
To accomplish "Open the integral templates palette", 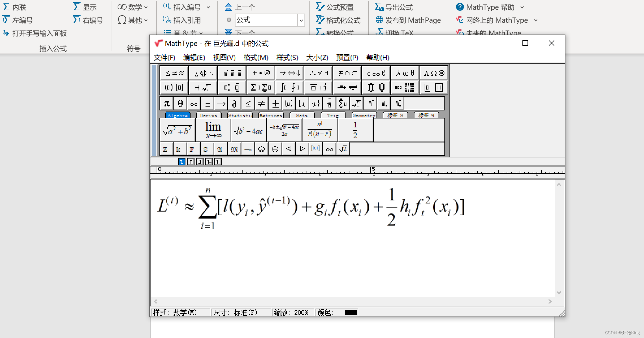I will 289,87.
